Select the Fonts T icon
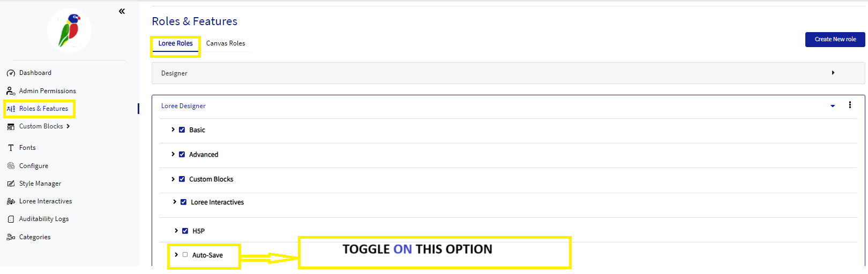This screenshot has width=868, height=274. [11, 148]
